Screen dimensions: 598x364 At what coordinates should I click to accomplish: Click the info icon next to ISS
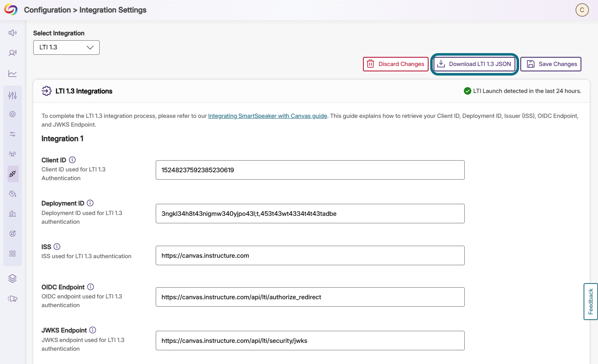[x=57, y=247]
